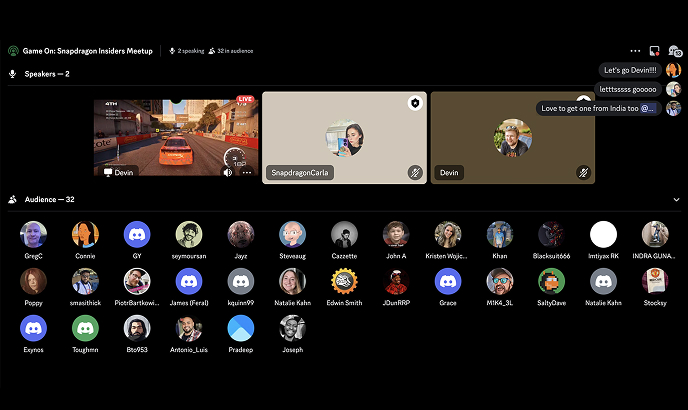
Task: Open avatar beside the India message
Action: tap(673, 108)
